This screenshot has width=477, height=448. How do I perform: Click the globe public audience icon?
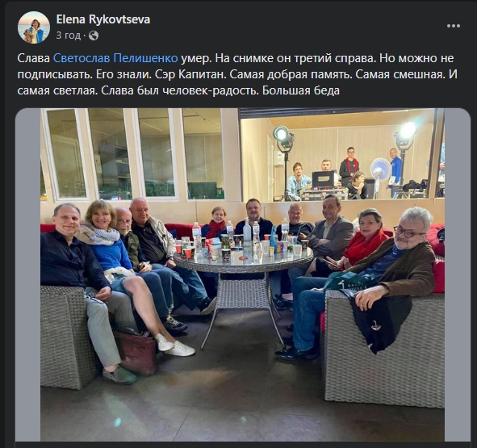[x=94, y=36]
